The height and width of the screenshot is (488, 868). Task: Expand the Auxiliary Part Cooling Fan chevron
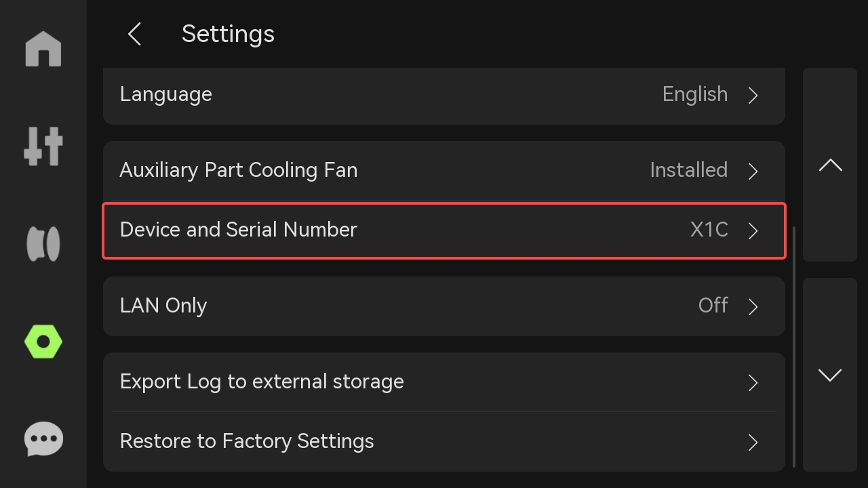point(753,171)
